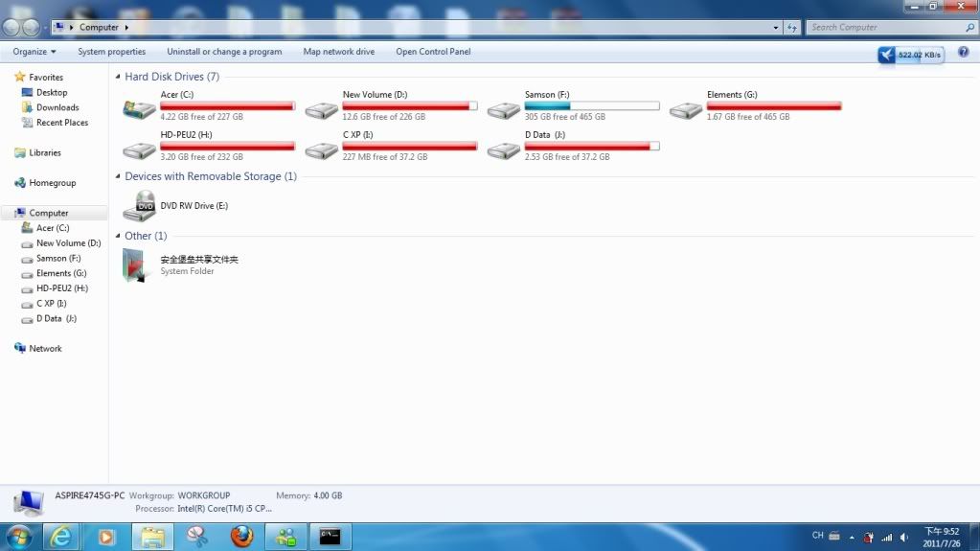Image resolution: width=980 pixels, height=551 pixels.
Task: Collapse Devices with Removable Storage group
Action: (x=118, y=176)
